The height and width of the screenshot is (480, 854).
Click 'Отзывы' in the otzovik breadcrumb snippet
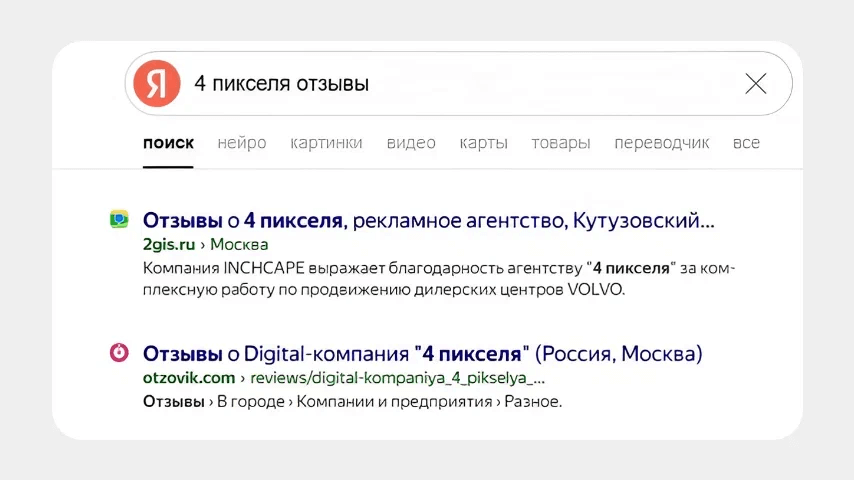(x=174, y=402)
